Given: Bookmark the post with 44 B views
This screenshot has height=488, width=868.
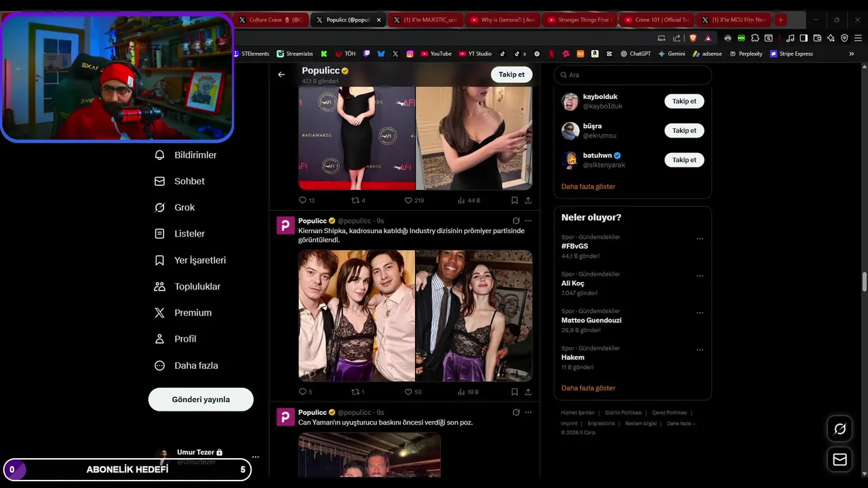Looking at the screenshot, I should pos(514,200).
